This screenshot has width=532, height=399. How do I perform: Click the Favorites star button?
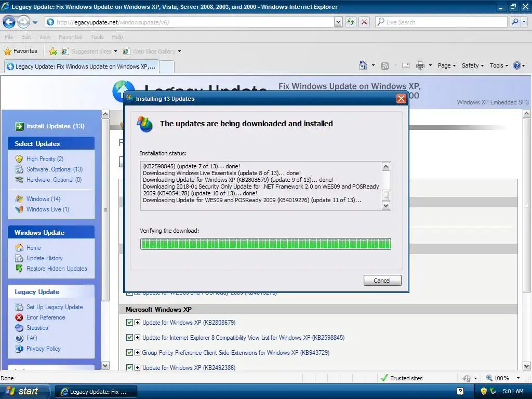(20, 51)
